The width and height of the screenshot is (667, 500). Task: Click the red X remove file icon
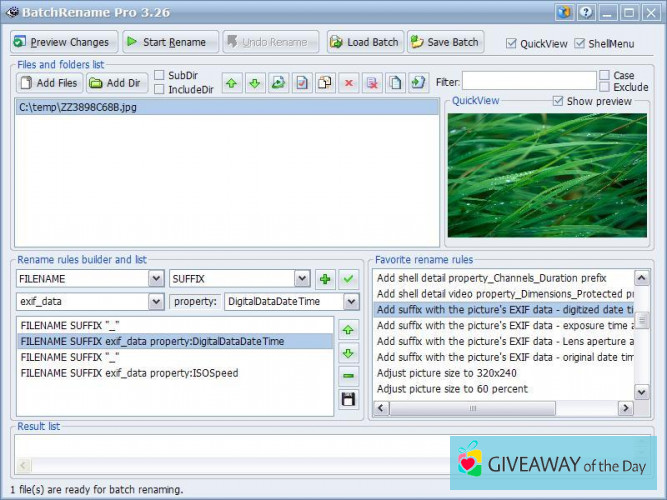coord(349,83)
